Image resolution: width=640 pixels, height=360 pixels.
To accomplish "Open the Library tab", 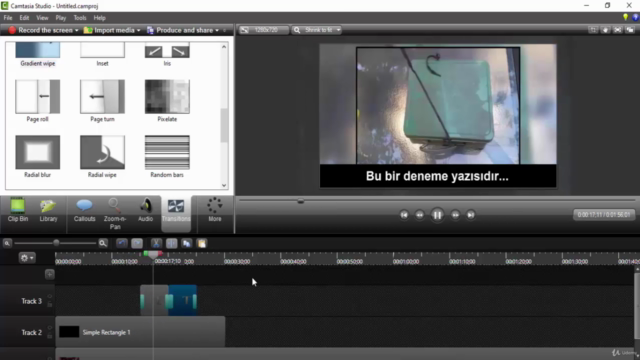I will pyautogui.click(x=48, y=210).
